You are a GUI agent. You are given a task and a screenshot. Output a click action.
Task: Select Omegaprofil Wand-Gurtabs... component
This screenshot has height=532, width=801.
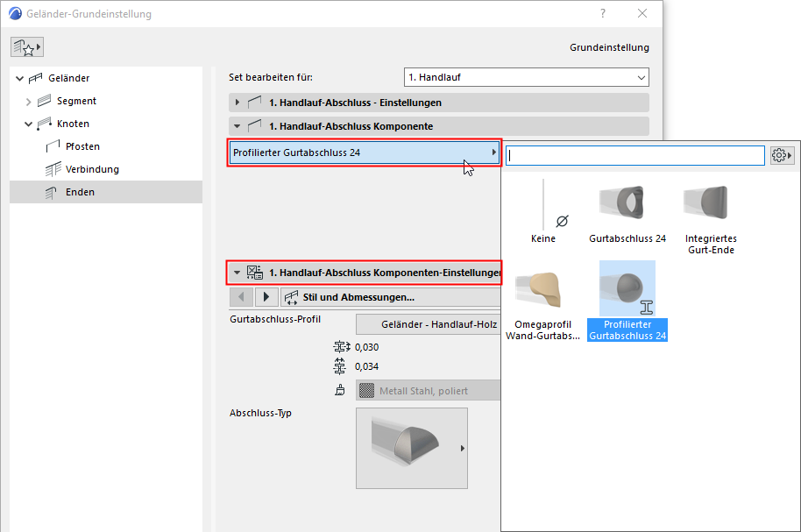click(543, 301)
